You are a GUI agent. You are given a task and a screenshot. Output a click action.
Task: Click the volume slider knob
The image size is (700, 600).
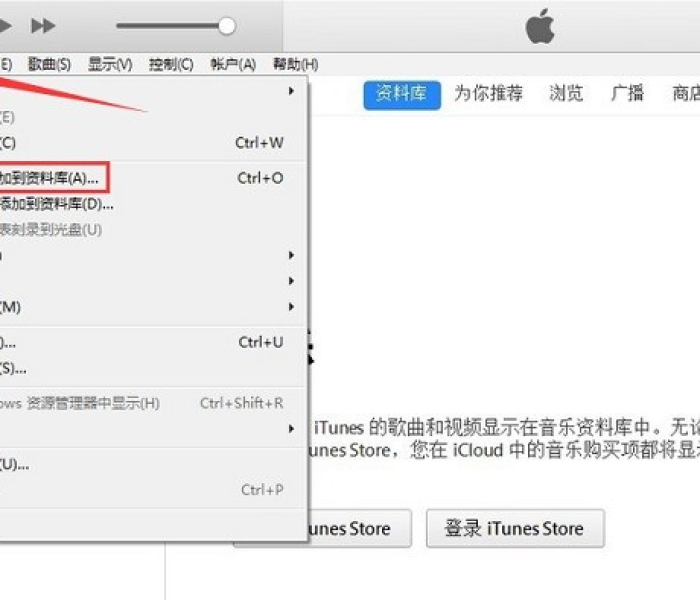(227, 26)
